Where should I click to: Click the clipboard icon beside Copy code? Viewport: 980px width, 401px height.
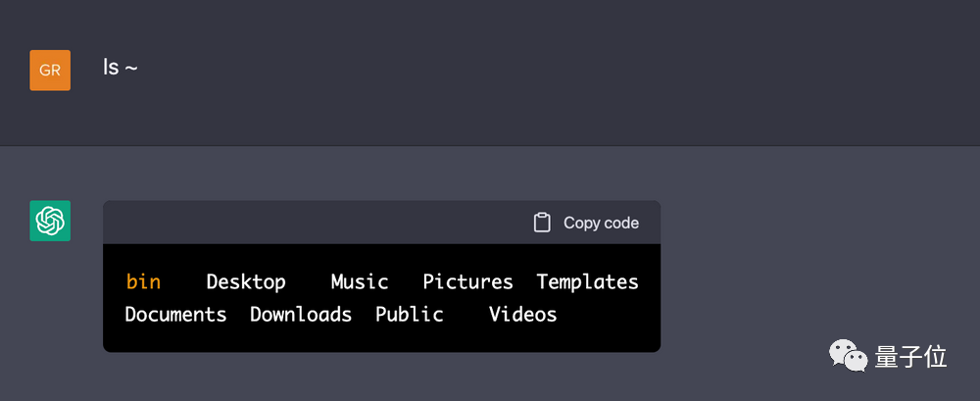coord(542,223)
